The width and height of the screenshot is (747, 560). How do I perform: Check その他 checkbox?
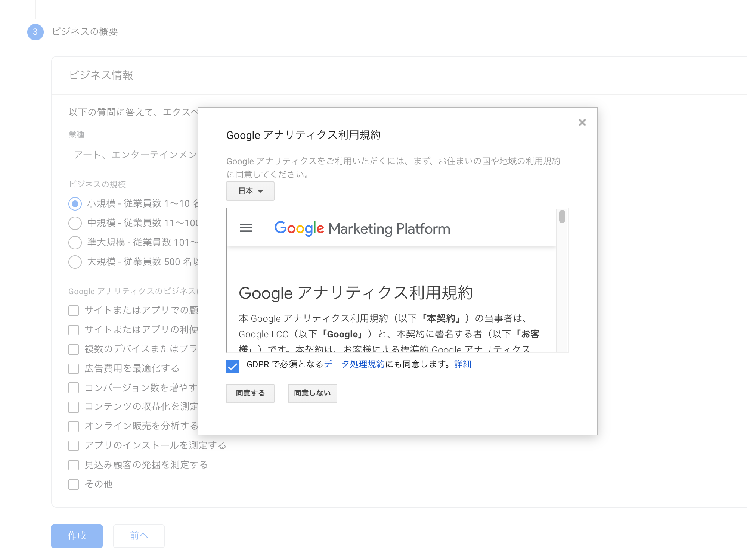74,485
